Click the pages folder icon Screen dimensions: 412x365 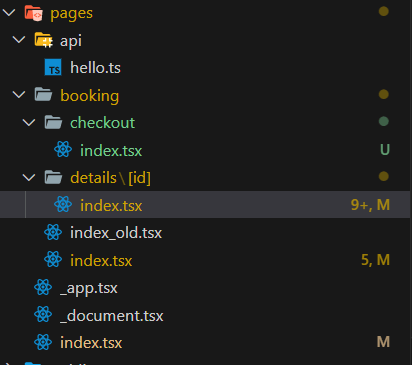click(x=34, y=13)
